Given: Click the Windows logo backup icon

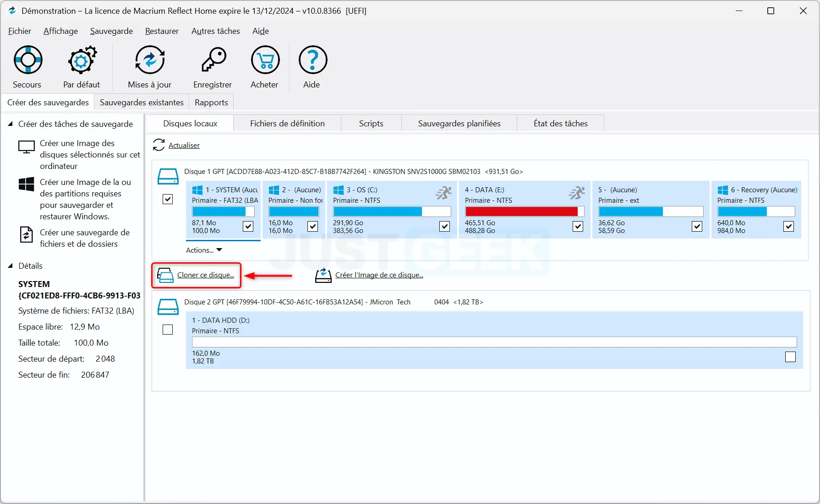Looking at the screenshot, I should point(27,184).
